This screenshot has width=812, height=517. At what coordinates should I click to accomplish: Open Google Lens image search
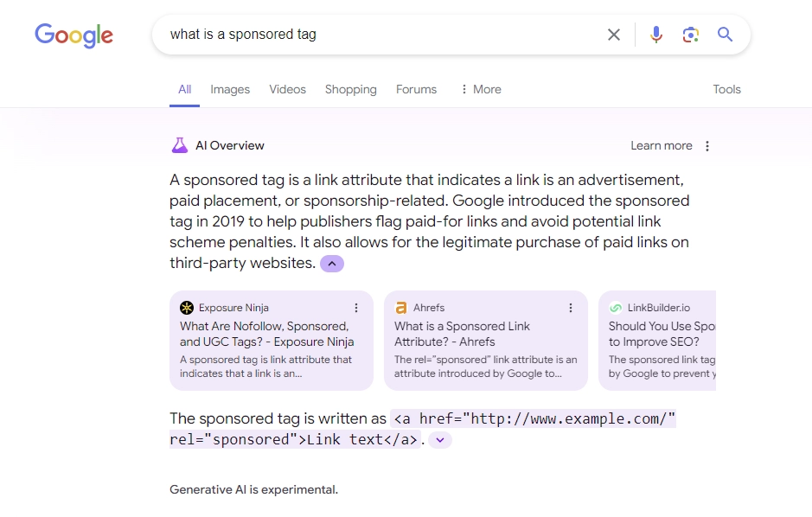690,35
